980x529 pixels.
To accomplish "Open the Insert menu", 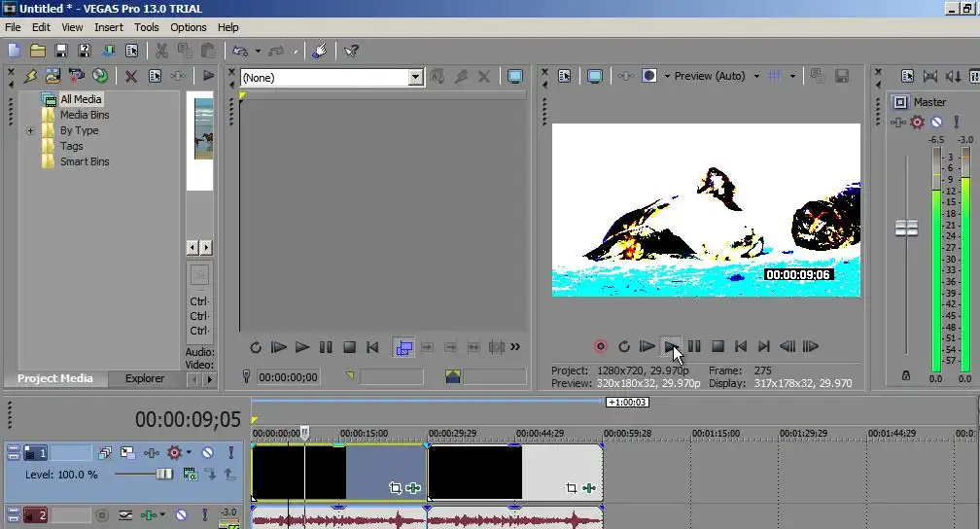I will click(x=109, y=27).
